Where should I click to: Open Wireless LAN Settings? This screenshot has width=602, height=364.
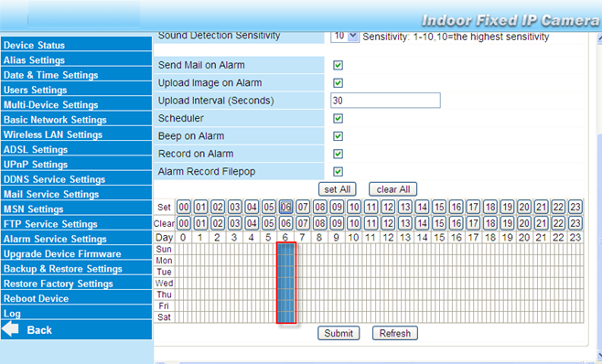[x=76, y=134]
